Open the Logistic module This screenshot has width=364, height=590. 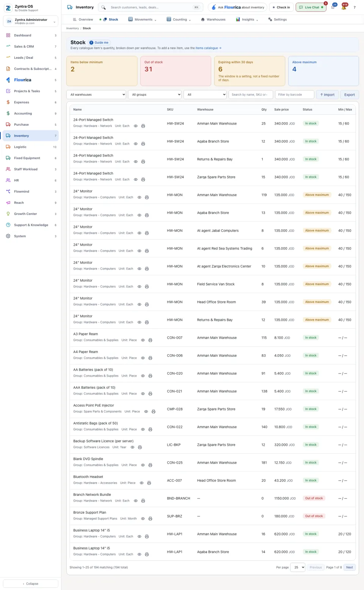coord(31,147)
